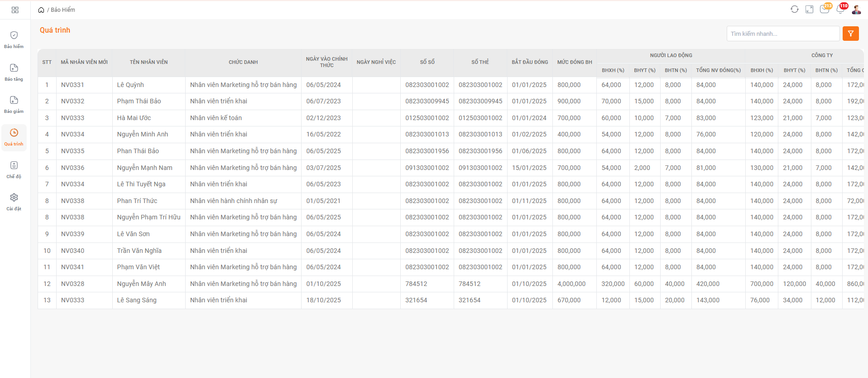Open the user avatar profile menu
The image size is (868, 378).
[856, 10]
